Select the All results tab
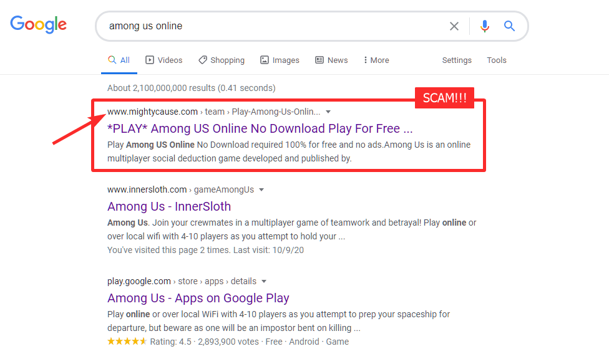The height and width of the screenshot is (364, 609). point(119,60)
